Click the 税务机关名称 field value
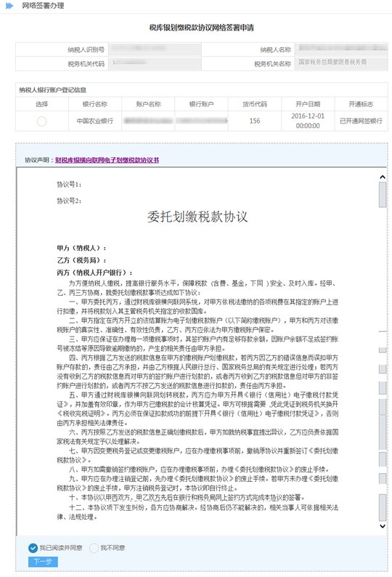Screen dimensions: 392x577 pos(341,63)
